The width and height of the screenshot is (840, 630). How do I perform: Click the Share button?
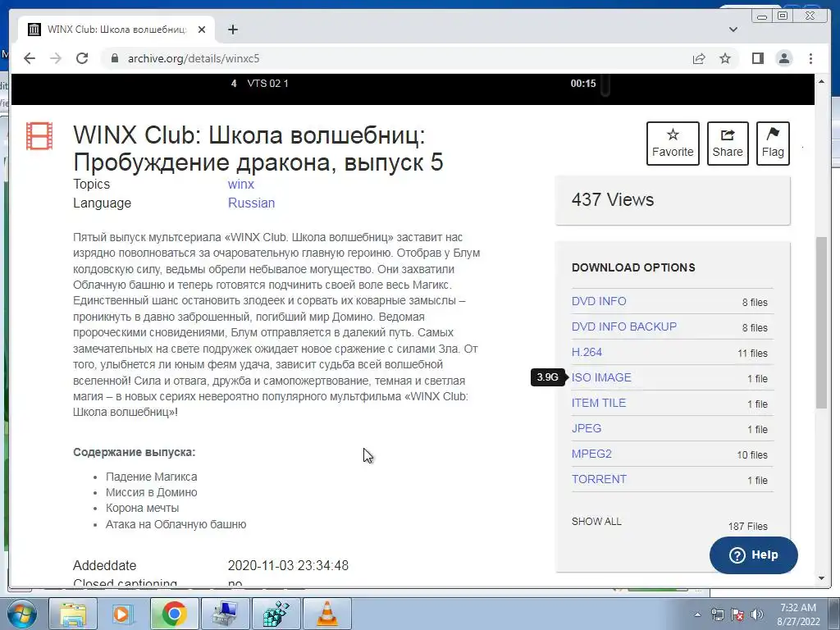tap(728, 144)
